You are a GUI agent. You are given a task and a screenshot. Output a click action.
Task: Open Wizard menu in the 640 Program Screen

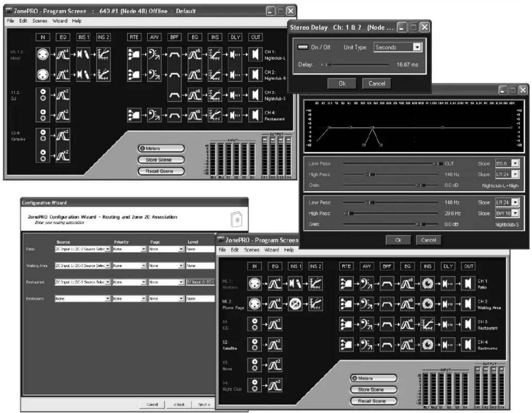[60, 21]
